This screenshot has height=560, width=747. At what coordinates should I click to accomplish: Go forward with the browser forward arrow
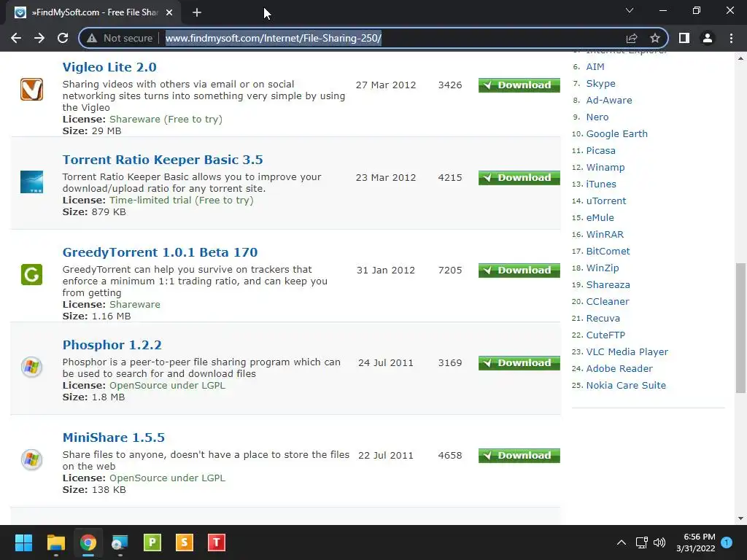tap(39, 38)
